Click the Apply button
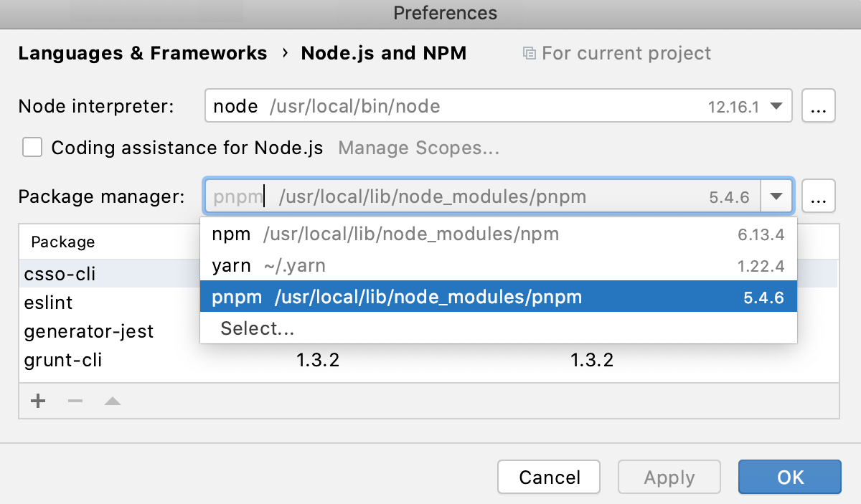The height and width of the screenshot is (504, 861). coord(669,477)
